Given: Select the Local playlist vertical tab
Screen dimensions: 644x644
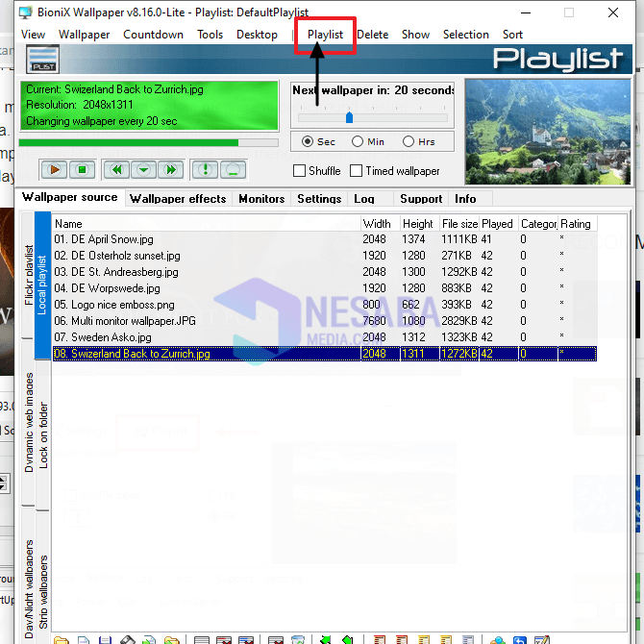Looking at the screenshot, I should tap(42, 285).
